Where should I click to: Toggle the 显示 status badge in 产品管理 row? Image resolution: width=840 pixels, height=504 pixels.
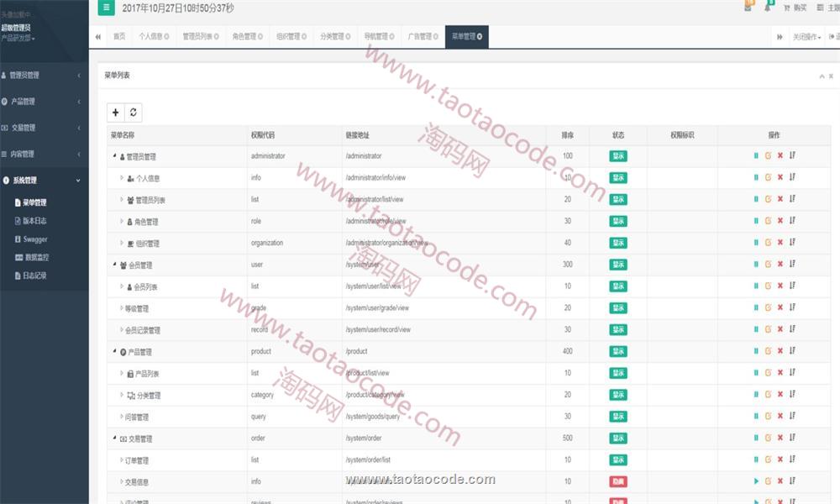pos(618,351)
